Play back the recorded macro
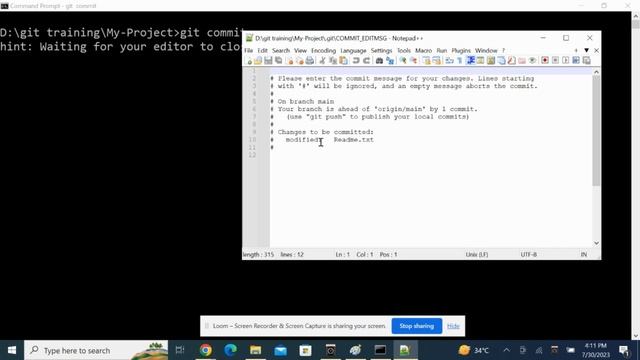 pyautogui.click(x=566, y=61)
